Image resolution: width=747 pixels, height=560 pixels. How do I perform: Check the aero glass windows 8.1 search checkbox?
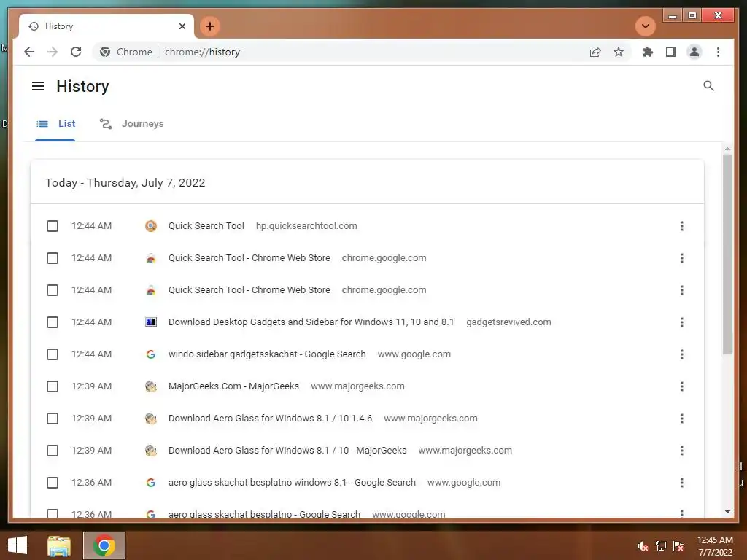pyautogui.click(x=53, y=483)
